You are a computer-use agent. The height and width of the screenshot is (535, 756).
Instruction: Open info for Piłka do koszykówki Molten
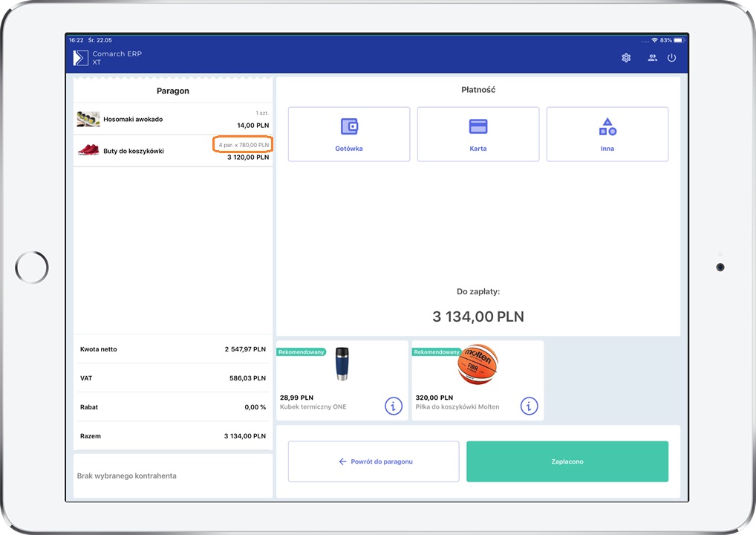pyautogui.click(x=529, y=406)
